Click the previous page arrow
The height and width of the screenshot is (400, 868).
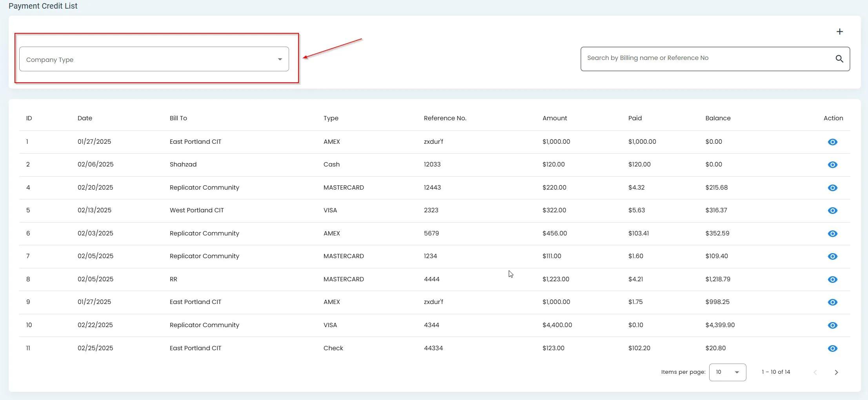tap(815, 372)
